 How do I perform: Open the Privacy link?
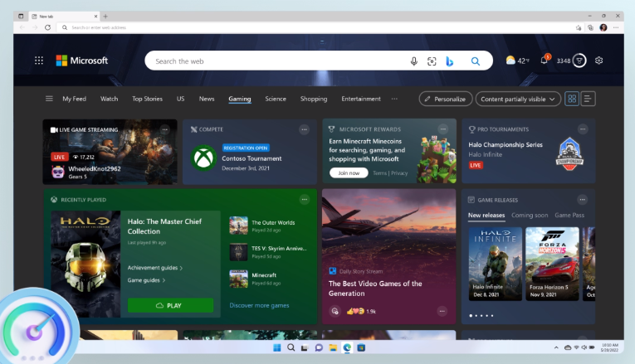(399, 173)
